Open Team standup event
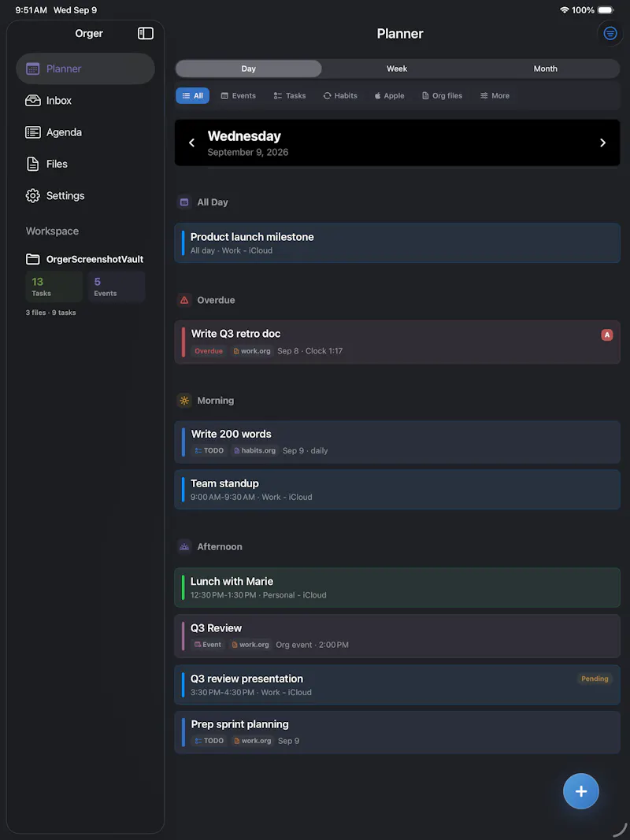This screenshot has width=630, height=840. [397, 489]
